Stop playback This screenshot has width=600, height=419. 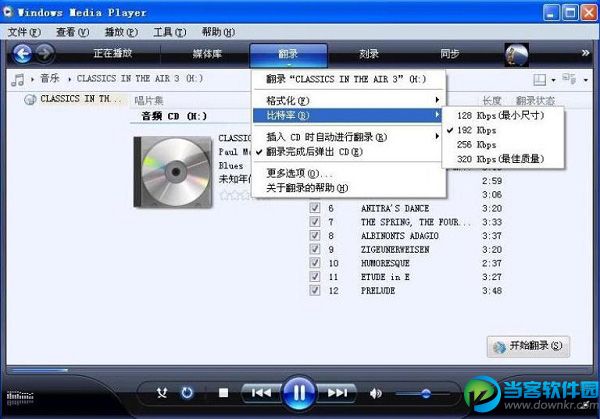pyautogui.click(x=223, y=393)
